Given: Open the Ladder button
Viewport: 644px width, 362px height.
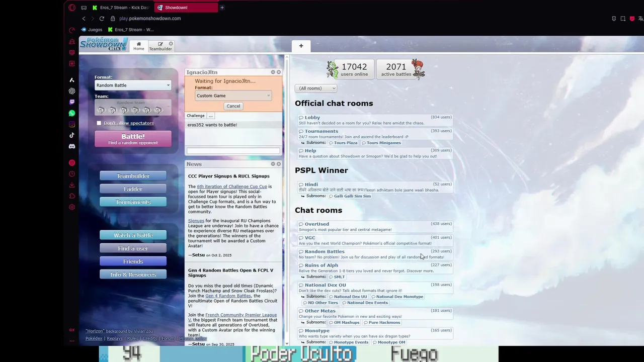Looking at the screenshot, I should [x=133, y=189].
